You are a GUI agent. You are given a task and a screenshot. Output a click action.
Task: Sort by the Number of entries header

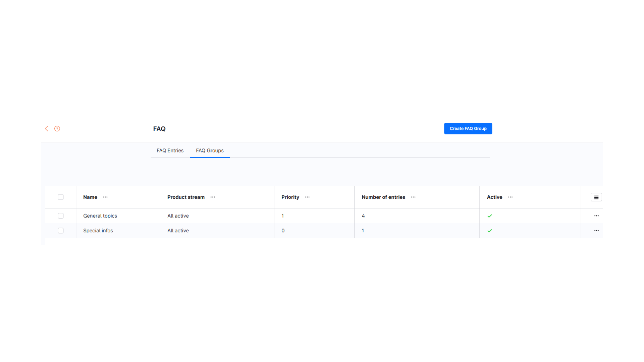383,197
